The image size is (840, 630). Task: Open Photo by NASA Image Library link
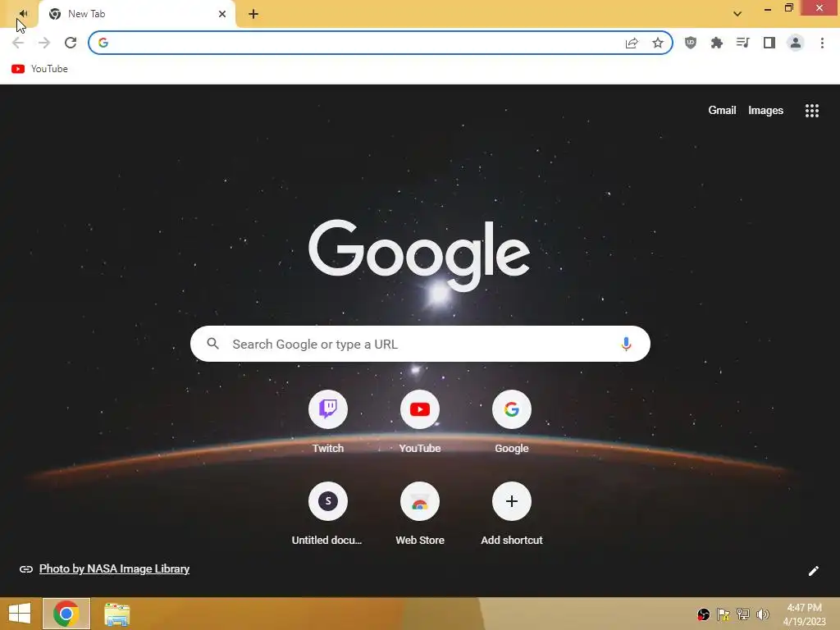click(x=114, y=569)
